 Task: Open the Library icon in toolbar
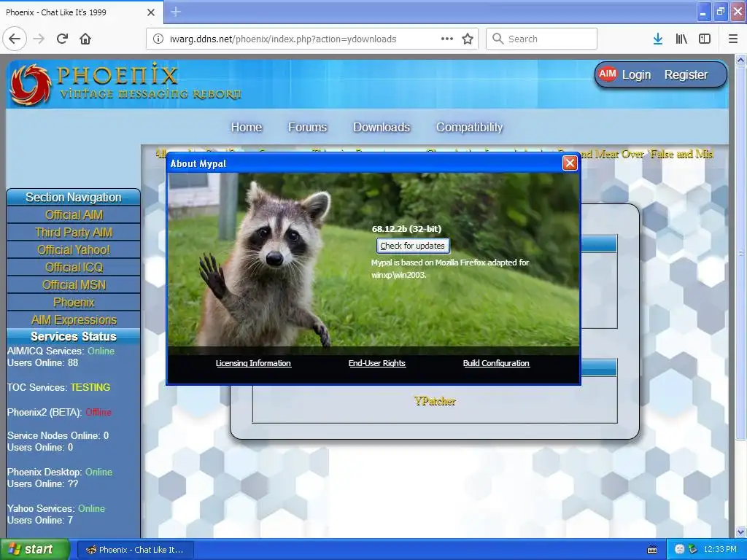681,39
